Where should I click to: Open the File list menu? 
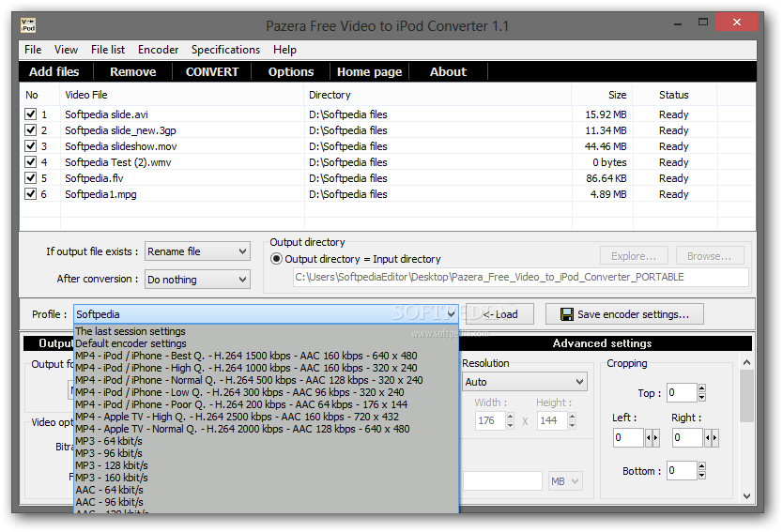(108, 50)
